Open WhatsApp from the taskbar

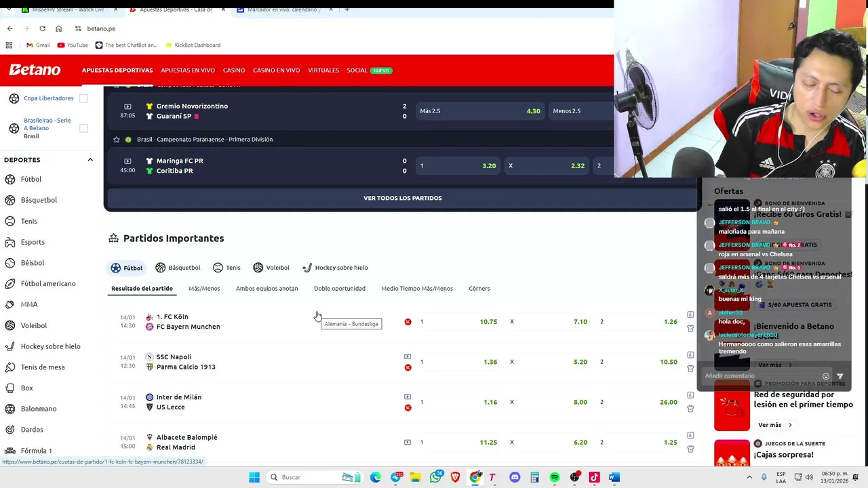pos(436,477)
